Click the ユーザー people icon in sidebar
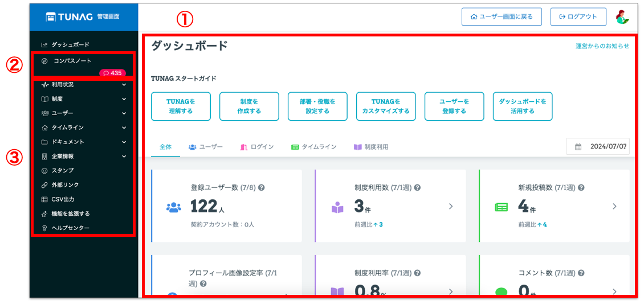The width and height of the screenshot is (644, 304). coord(45,113)
